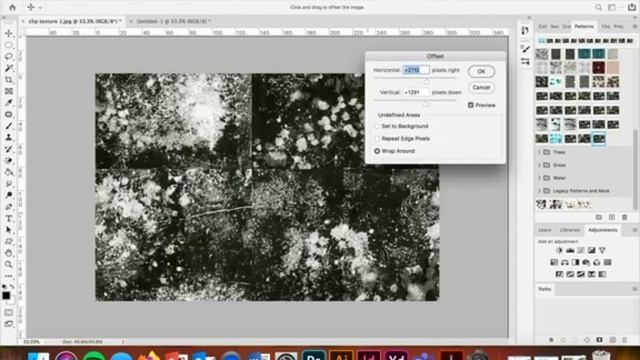Image resolution: width=640 pixels, height=360 pixels.
Task: Switch to the Adjustments tab
Action: tap(603, 230)
